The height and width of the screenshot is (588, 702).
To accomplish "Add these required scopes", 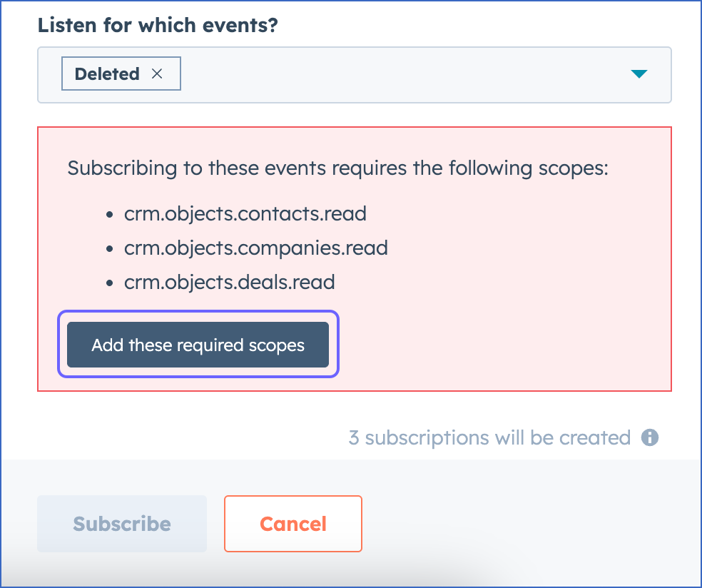I will [198, 345].
